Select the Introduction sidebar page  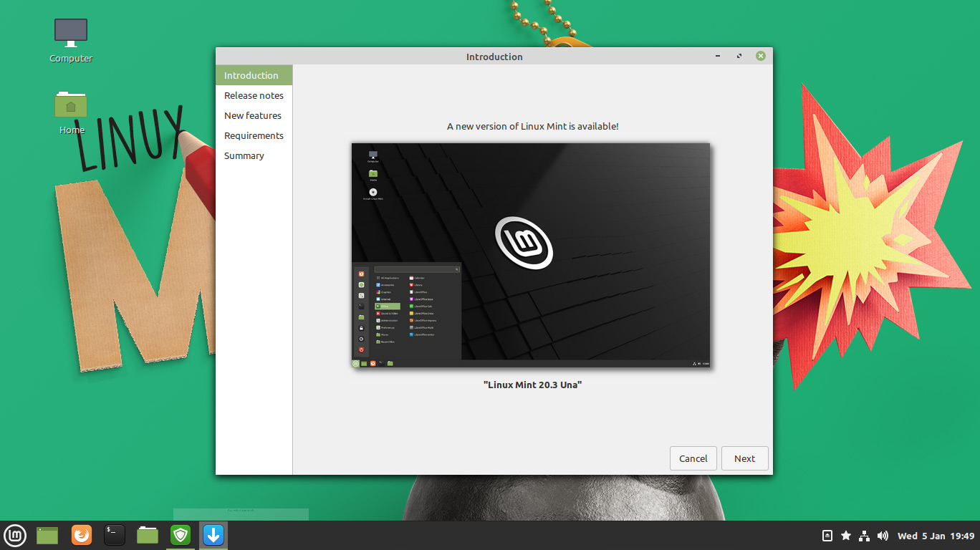254,75
